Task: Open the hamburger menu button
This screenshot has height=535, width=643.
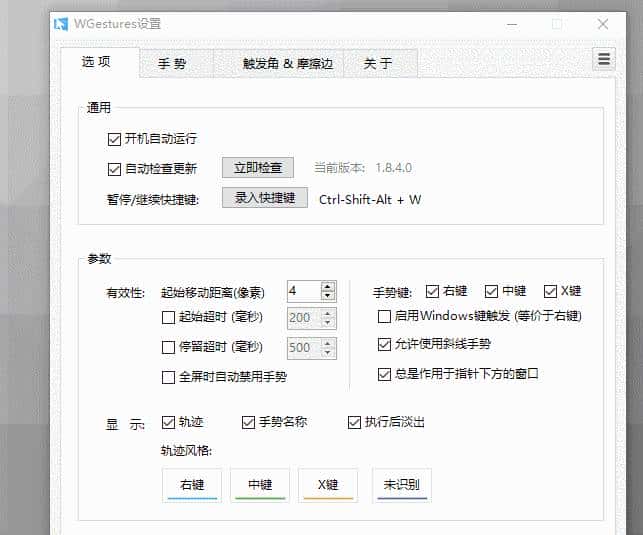Action: click(x=604, y=59)
